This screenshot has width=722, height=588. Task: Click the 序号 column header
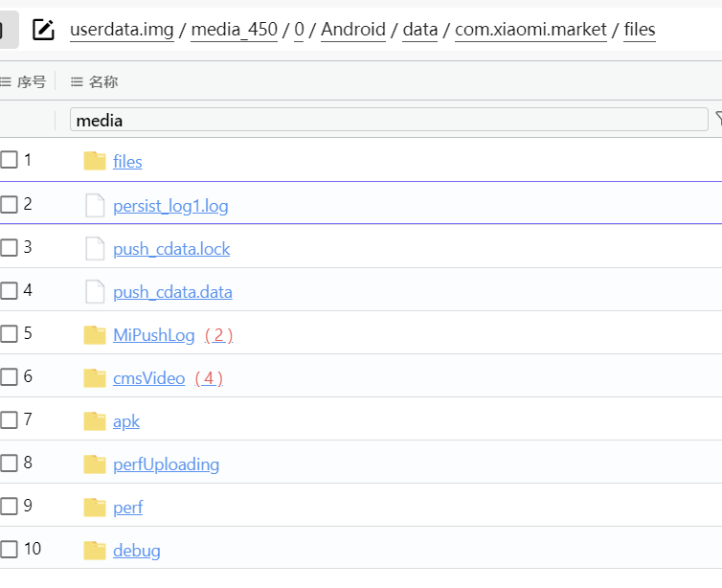pyautogui.click(x=32, y=82)
